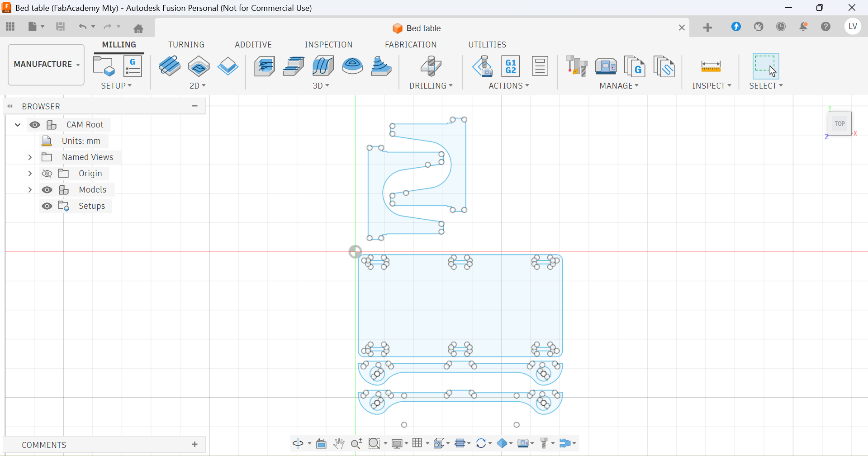Screen dimensions: 868x456
Task: Expand the 2D panel menu
Action: click(x=198, y=86)
